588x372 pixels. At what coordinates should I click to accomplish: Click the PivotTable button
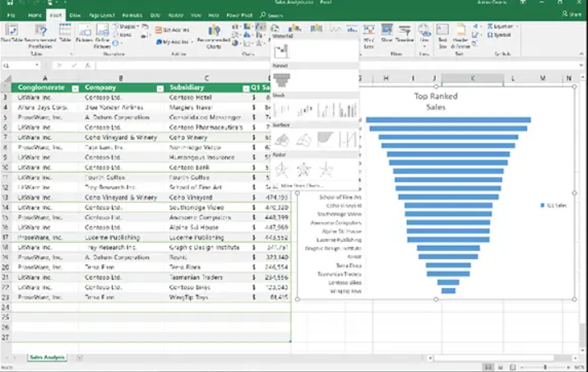(12, 34)
